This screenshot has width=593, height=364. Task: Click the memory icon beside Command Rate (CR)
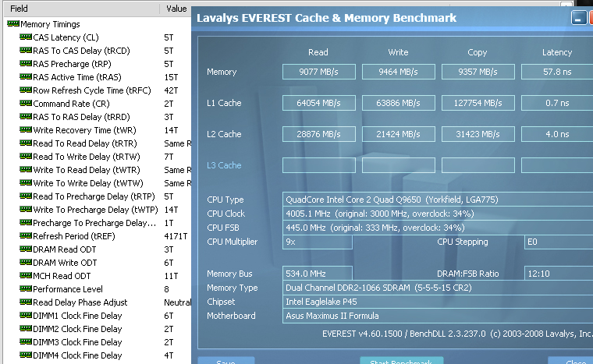[x=26, y=103]
